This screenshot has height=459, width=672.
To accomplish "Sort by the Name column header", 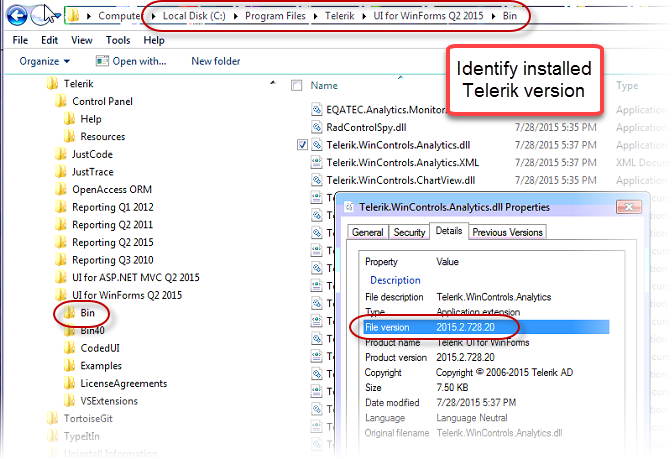I will (324, 85).
